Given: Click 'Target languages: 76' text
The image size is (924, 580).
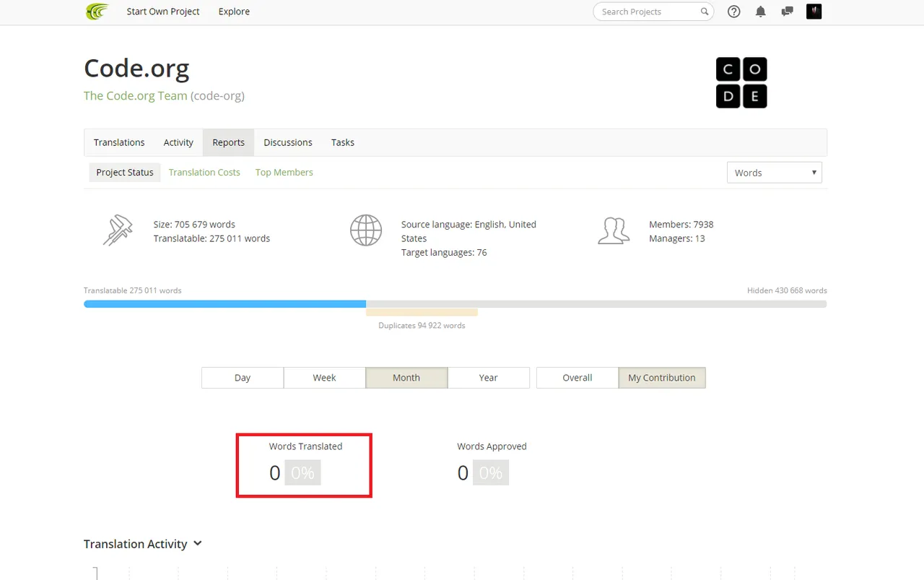Looking at the screenshot, I should pyautogui.click(x=444, y=253).
